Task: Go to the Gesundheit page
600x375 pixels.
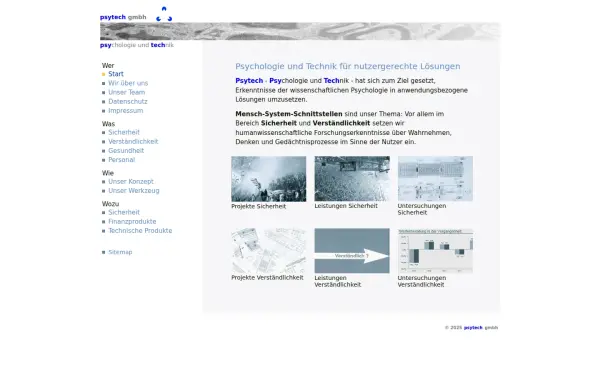Action: click(x=126, y=151)
